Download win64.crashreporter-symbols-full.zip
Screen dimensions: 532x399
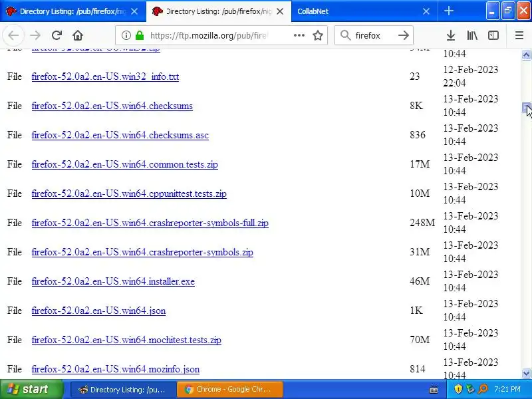(x=150, y=223)
